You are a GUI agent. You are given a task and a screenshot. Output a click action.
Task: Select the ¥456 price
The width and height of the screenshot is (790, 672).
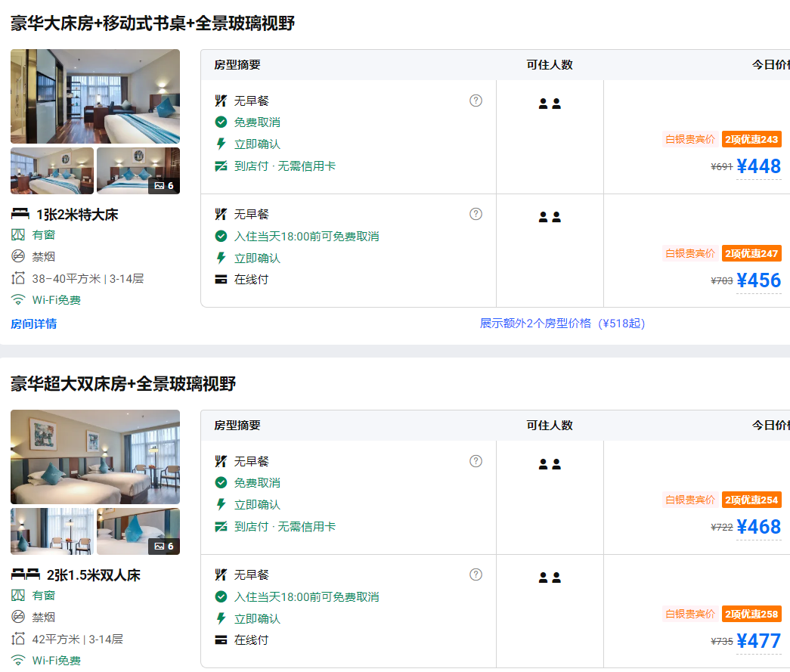click(x=759, y=280)
